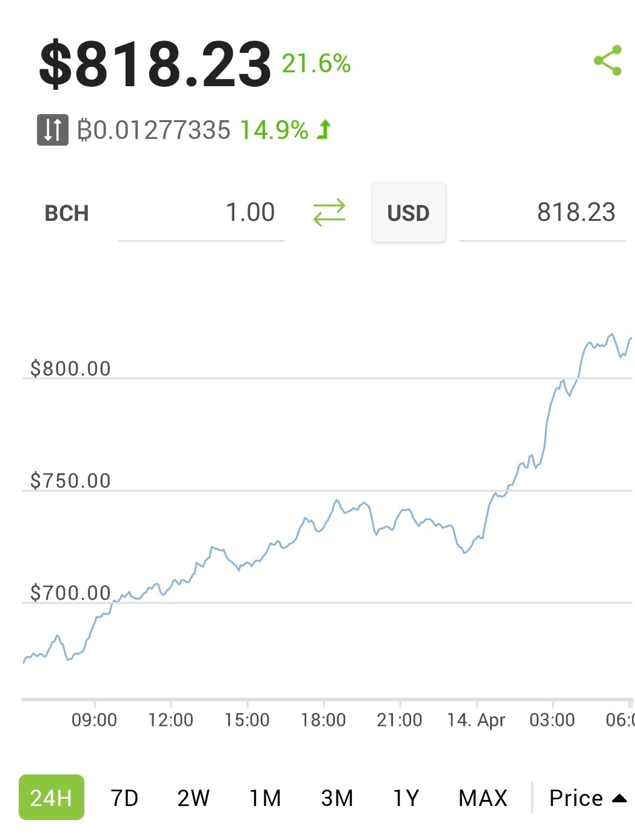
Task: Select the MAX chart range
Action: coord(483,798)
